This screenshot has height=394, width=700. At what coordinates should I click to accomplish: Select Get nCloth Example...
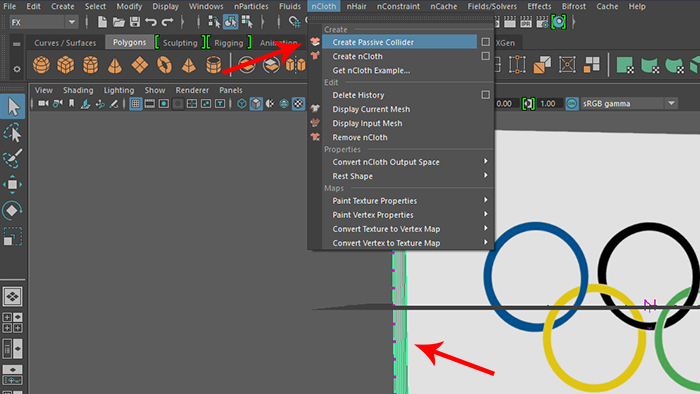click(x=371, y=71)
